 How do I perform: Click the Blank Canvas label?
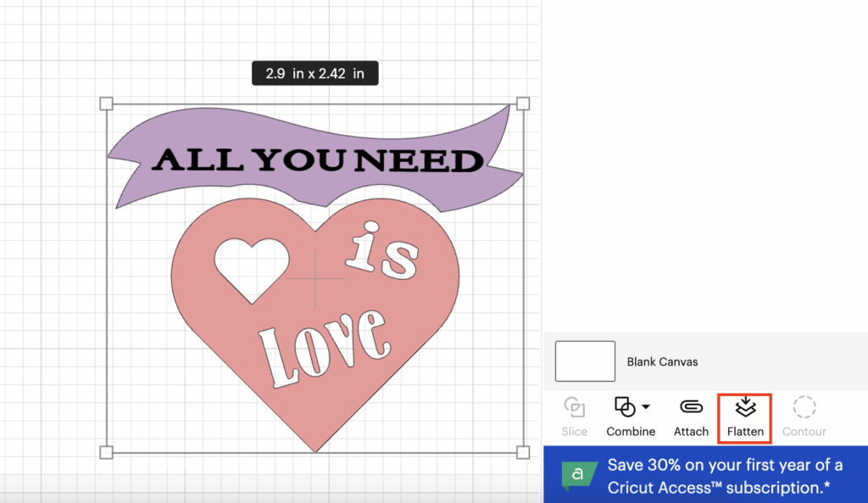[x=662, y=362]
